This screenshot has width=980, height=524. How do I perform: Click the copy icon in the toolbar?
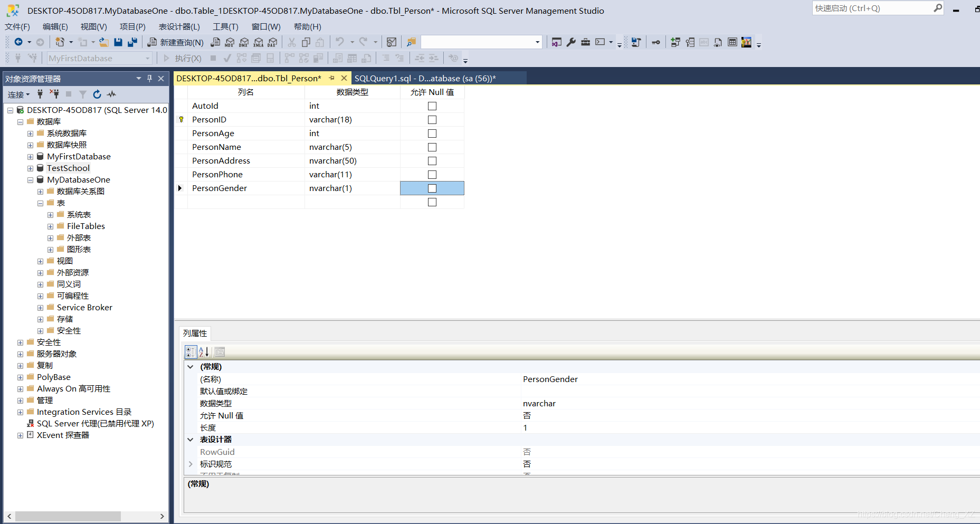coord(306,42)
